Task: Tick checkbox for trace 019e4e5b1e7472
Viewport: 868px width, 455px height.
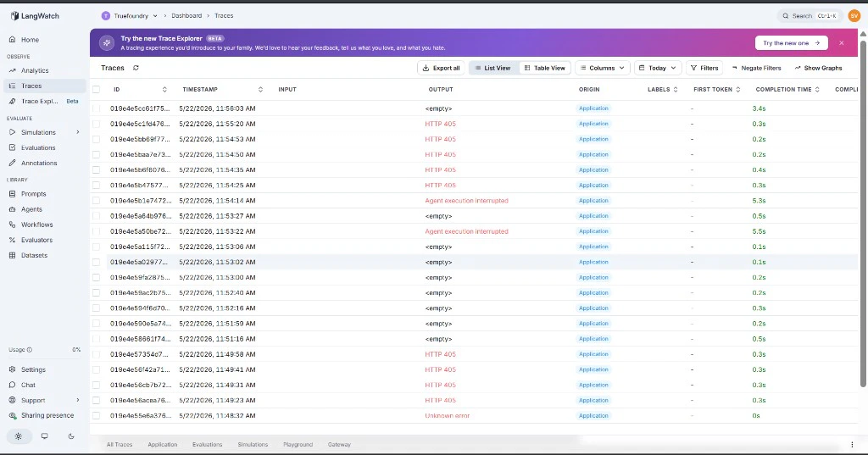Action: (97, 200)
